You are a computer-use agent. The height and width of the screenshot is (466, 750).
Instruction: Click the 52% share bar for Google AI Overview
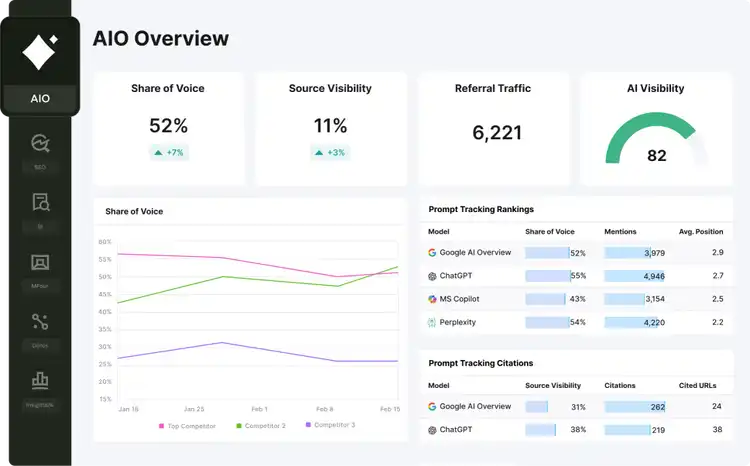[x=547, y=253]
